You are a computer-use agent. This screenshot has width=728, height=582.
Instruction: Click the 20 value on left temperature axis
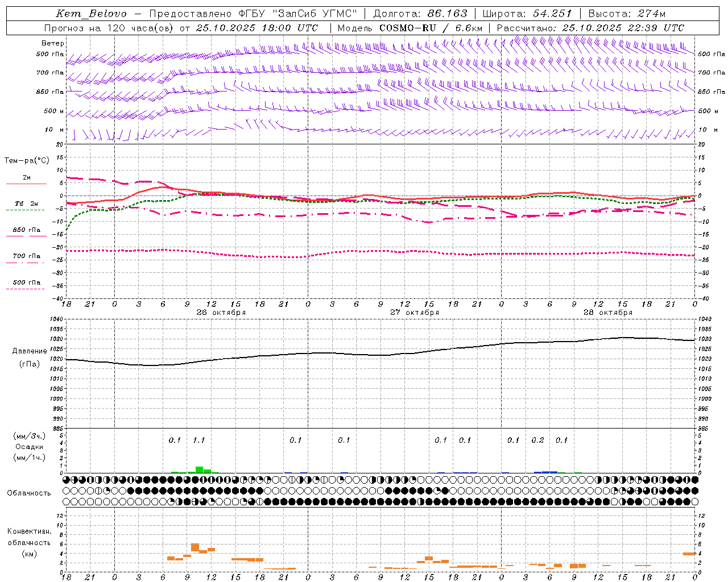(60, 144)
